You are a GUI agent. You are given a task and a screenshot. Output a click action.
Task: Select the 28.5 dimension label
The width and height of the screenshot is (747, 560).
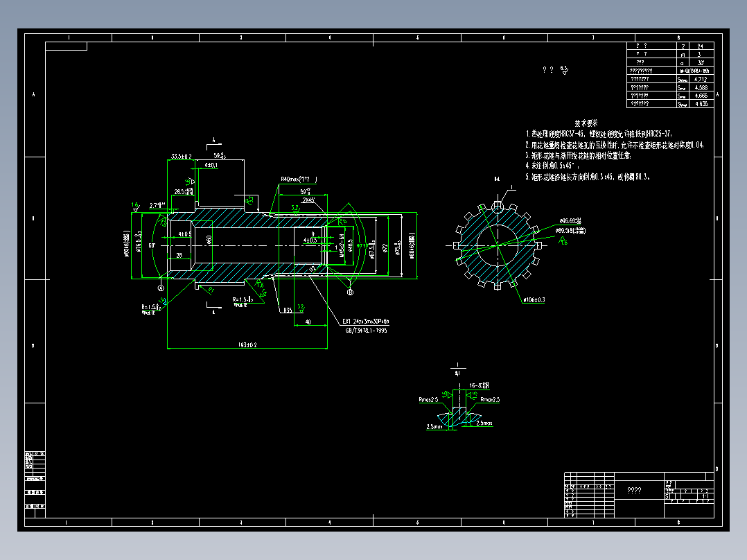pos(184,191)
